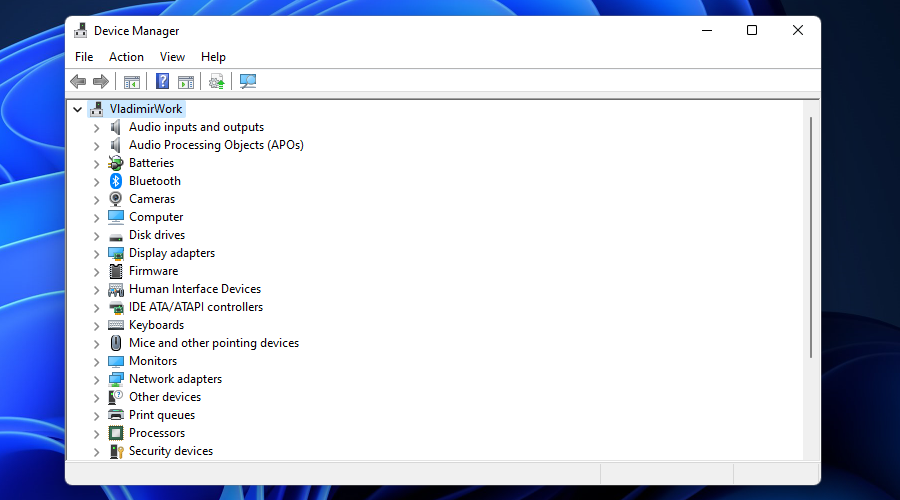Expand the Cameras category
This screenshot has height=500, width=900.
tap(96, 200)
